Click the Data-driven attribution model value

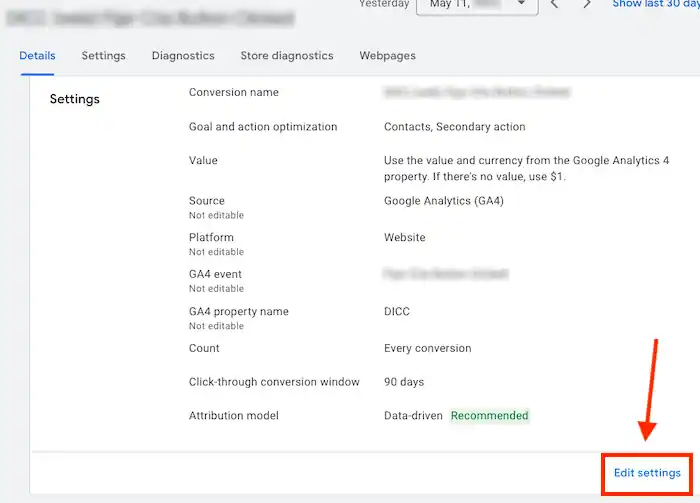click(414, 415)
